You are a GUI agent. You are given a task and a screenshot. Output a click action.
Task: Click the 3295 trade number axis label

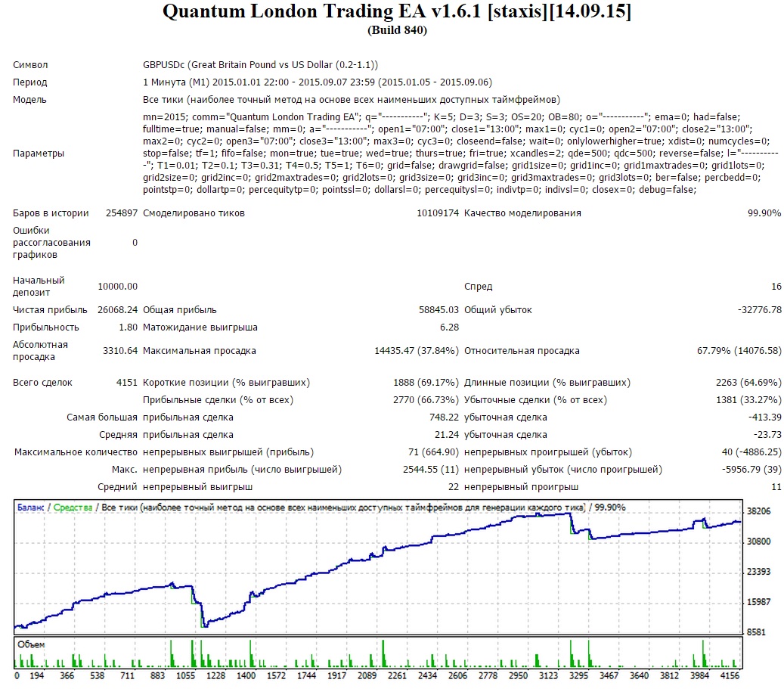tap(578, 675)
